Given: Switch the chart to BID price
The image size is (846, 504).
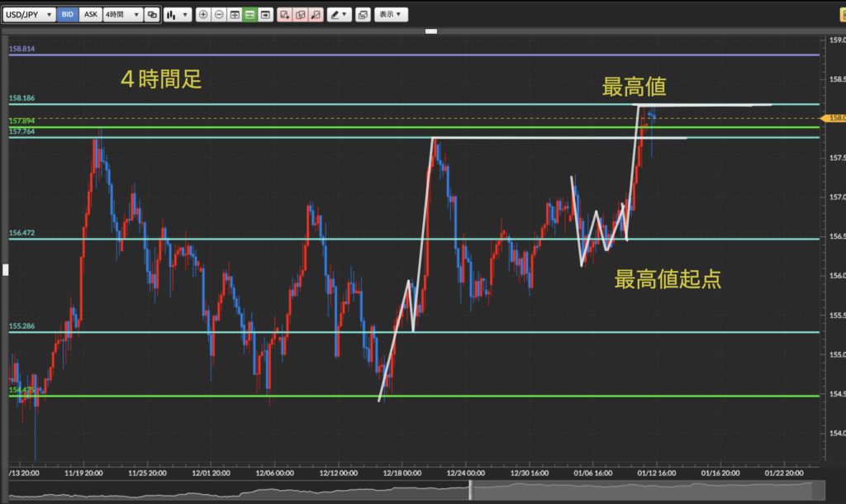Looking at the screenshot, I should (69, 15).
